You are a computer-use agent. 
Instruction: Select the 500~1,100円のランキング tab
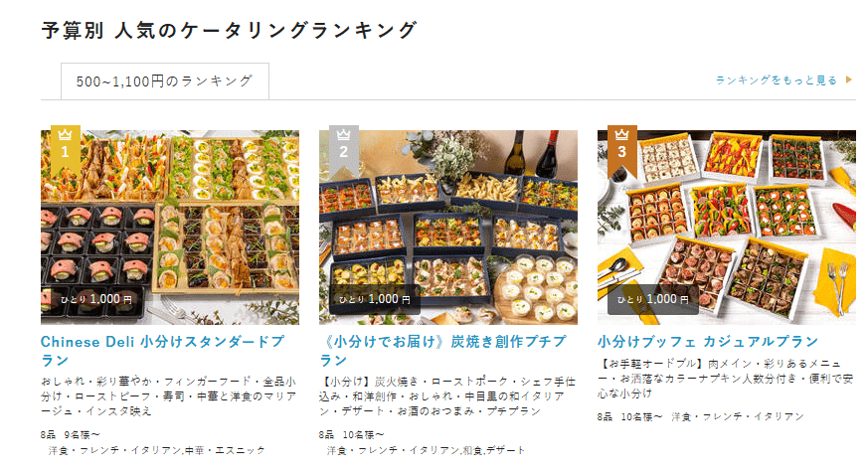[x=165, y=81]
